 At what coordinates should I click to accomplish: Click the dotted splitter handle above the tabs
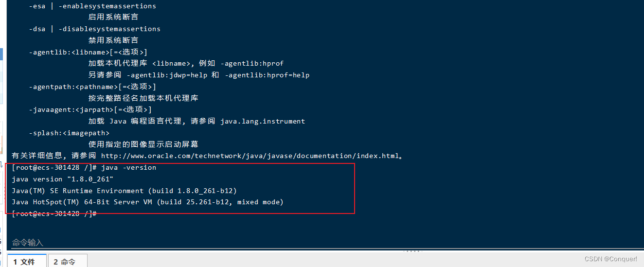tap(412, 251)
